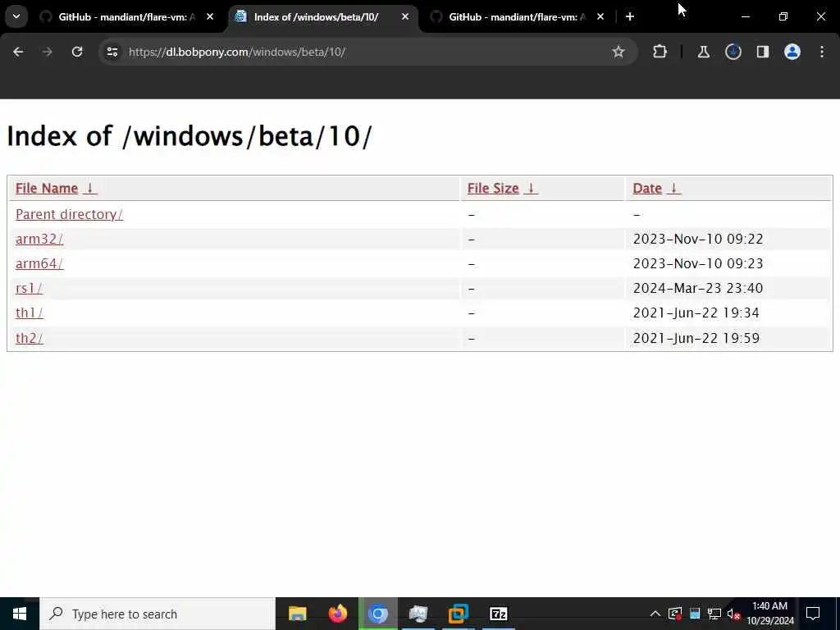Select the date 2023-Nov-10 09:23
The height and width of the screenshot is (630, 840).
pyautogui.click(x=697, y=263)
